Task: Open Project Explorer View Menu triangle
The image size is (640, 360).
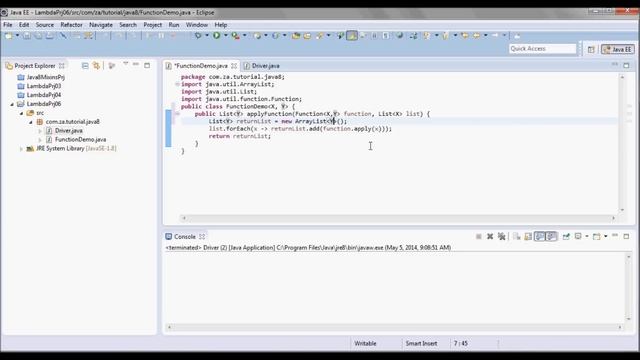Action: [126, 64]
